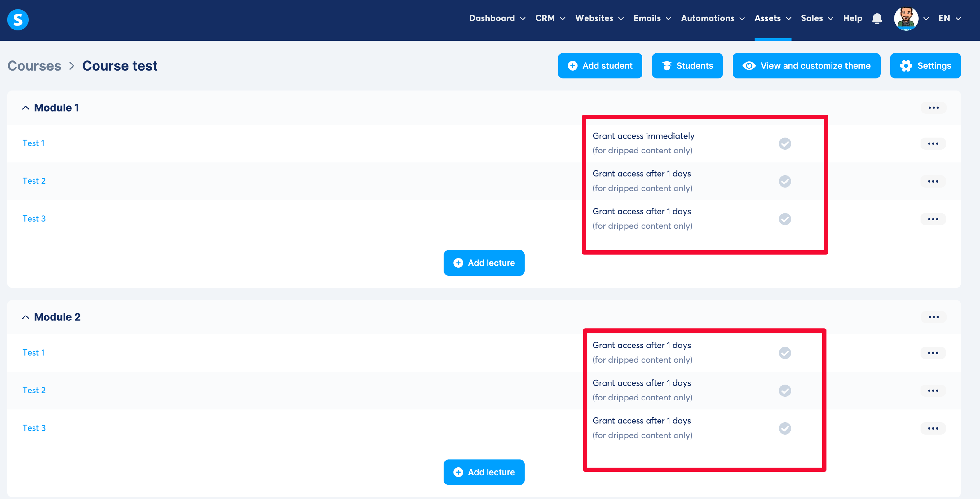
Task: Toggle drip check for Module 2 Test 2
Action: pos(785,391)
